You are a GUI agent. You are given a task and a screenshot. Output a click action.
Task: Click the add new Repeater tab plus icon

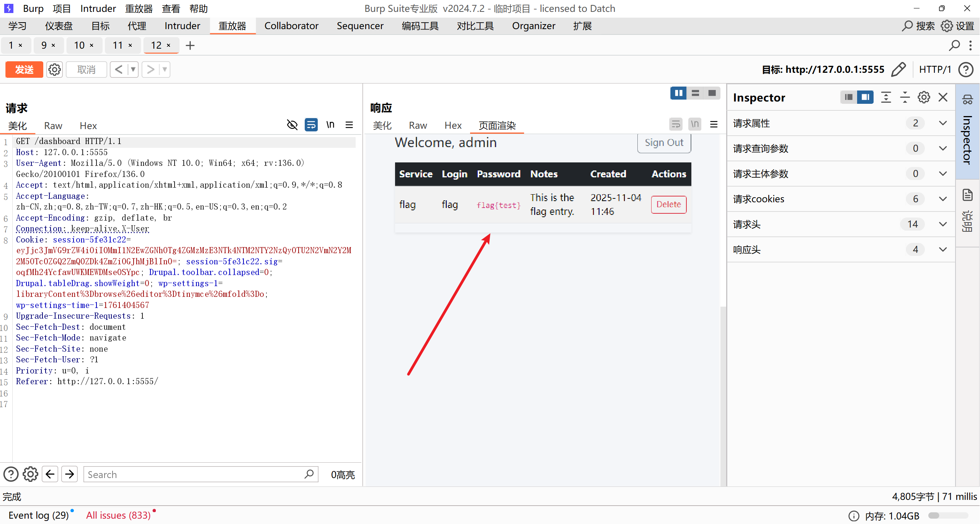190,46
